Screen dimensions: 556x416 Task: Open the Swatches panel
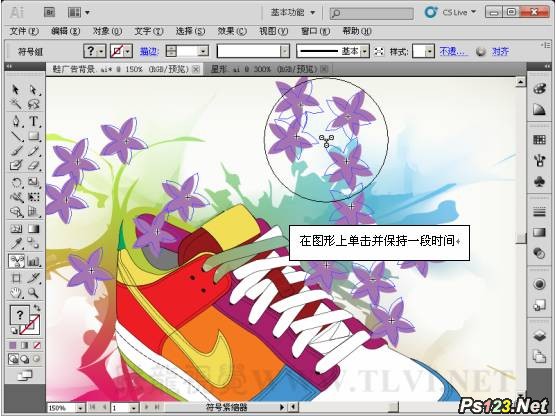[x=539, y=139]
